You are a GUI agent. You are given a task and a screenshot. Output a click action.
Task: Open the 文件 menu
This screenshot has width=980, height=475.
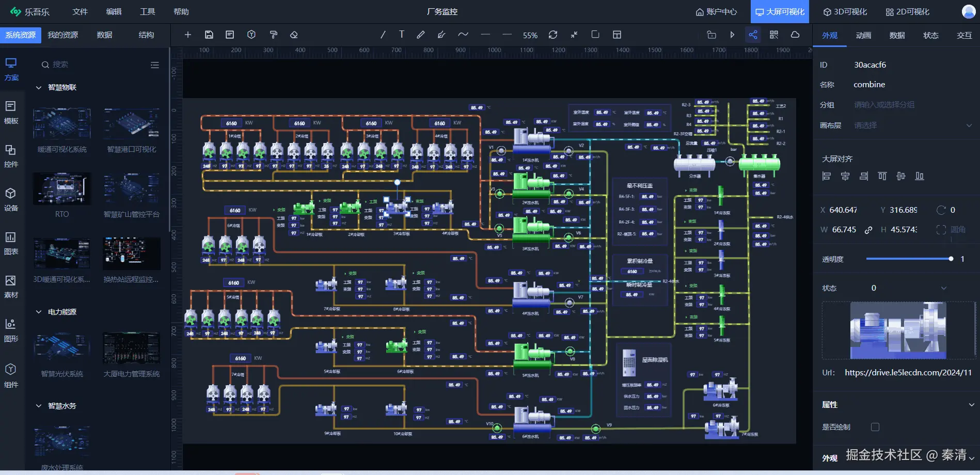[80, 11]
